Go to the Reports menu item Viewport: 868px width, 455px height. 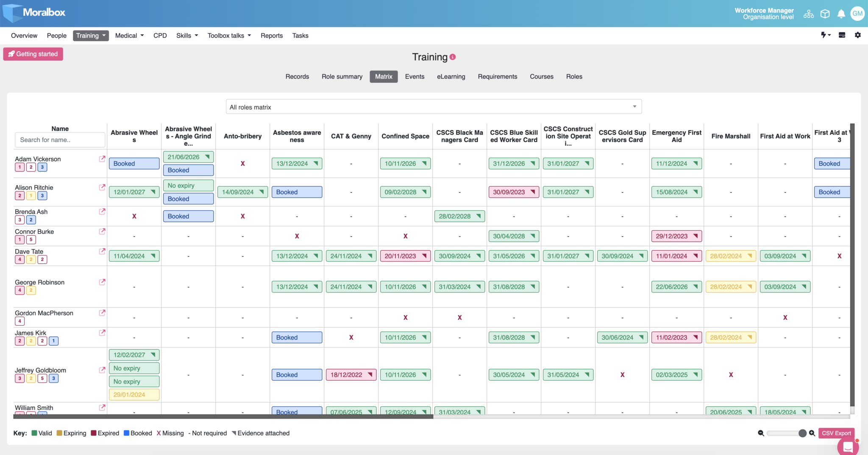[x=272, y=35]
